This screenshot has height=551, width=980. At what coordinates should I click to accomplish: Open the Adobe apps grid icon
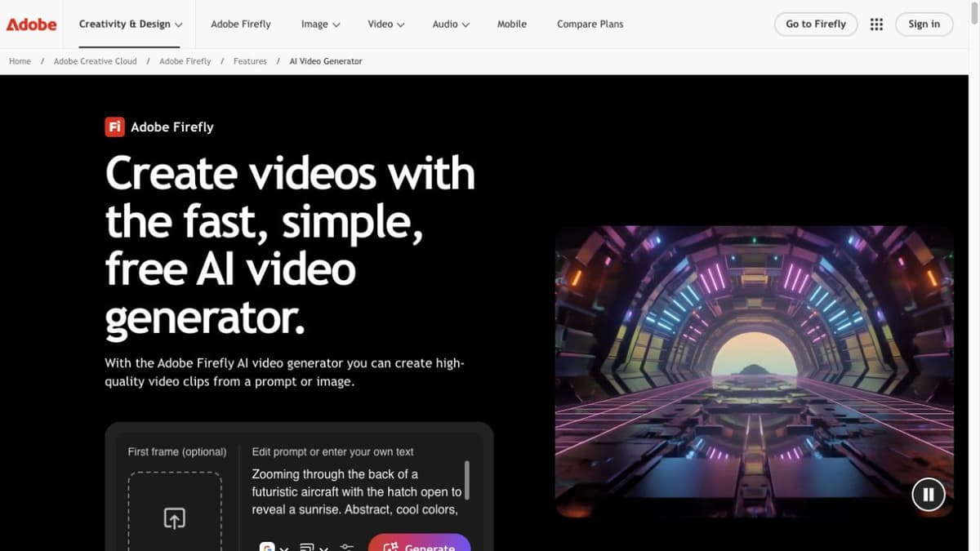click(x=876, y=24)
